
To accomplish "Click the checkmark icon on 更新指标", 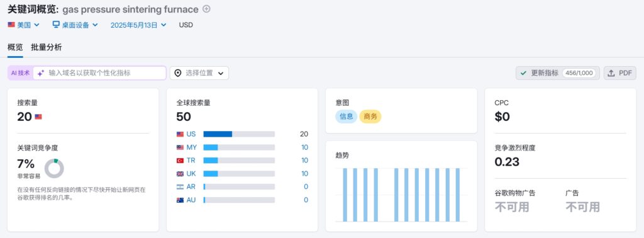I will click(x=523, y=73).
